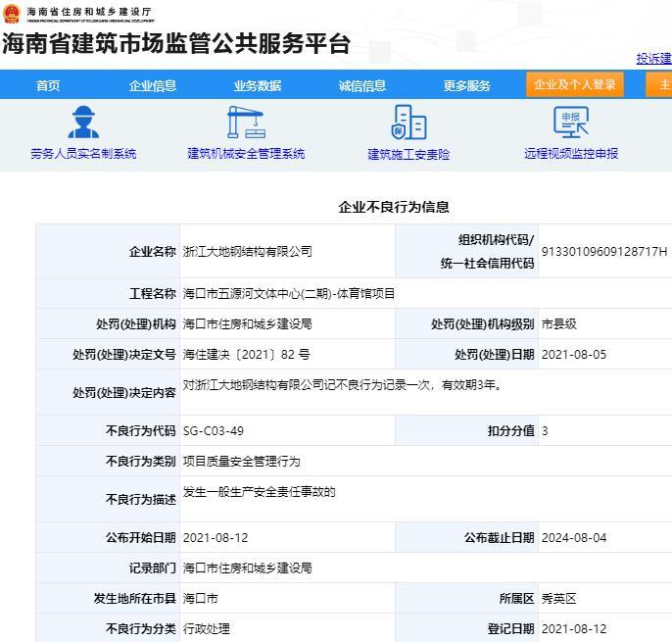Click the 海南省住房和城乡建设厅 header text

[89, 11]
